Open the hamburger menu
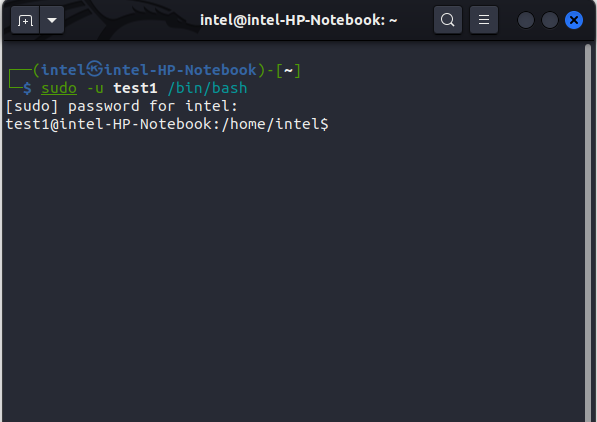 pyautogui.click(x=484, y=20)
